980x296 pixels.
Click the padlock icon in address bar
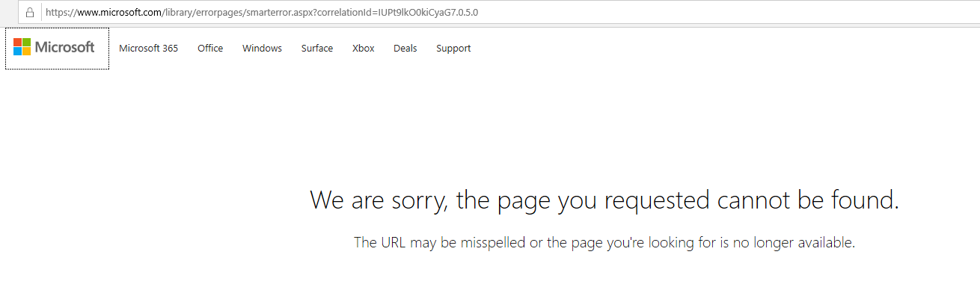point(30,12)
